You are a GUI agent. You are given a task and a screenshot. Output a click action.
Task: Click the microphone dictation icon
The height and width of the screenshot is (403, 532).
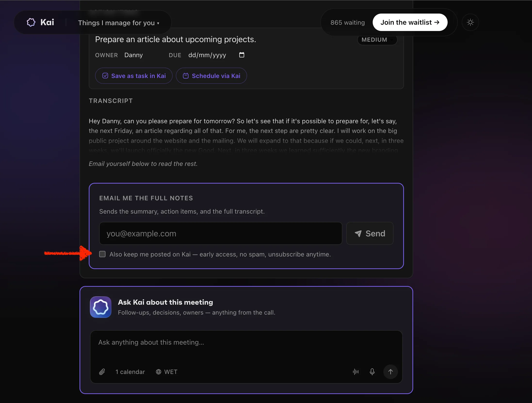coord(372,372)
